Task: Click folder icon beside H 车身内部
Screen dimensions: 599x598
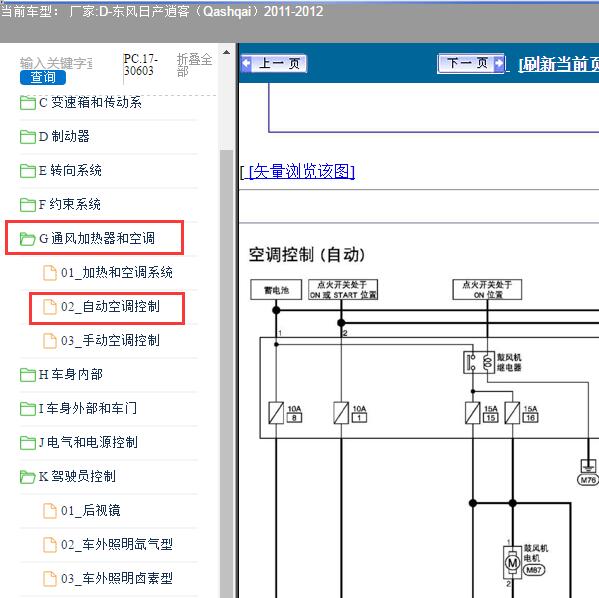Action: [28, 375]
